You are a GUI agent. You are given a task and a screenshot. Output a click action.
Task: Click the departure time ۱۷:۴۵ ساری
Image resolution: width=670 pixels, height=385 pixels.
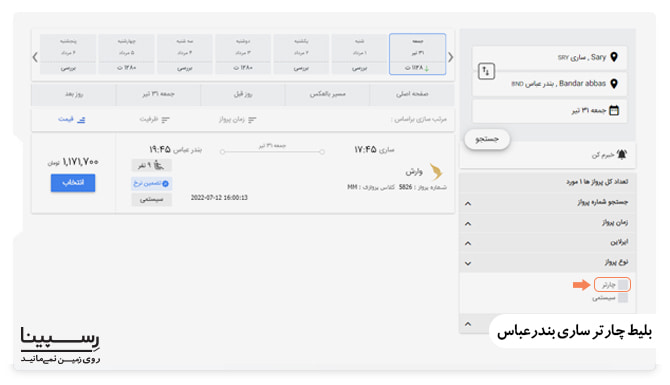tap(374, 150)
